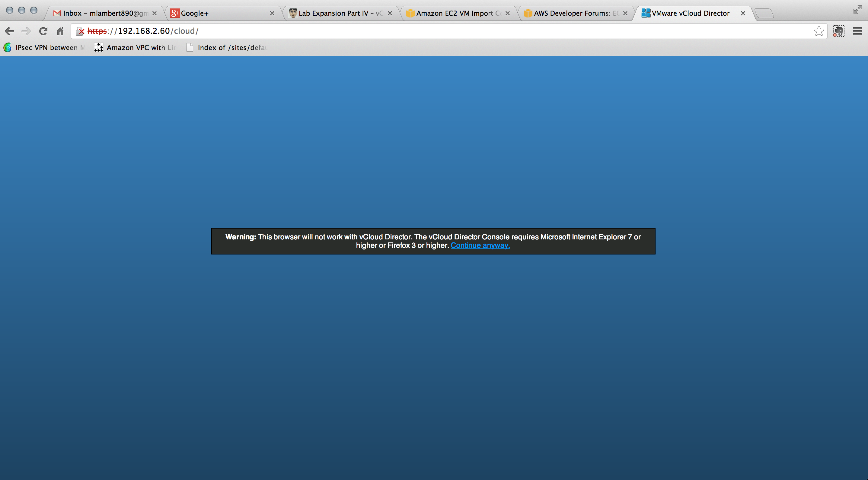Click the insecure HTTPS lock warning icon

point(80,31)
